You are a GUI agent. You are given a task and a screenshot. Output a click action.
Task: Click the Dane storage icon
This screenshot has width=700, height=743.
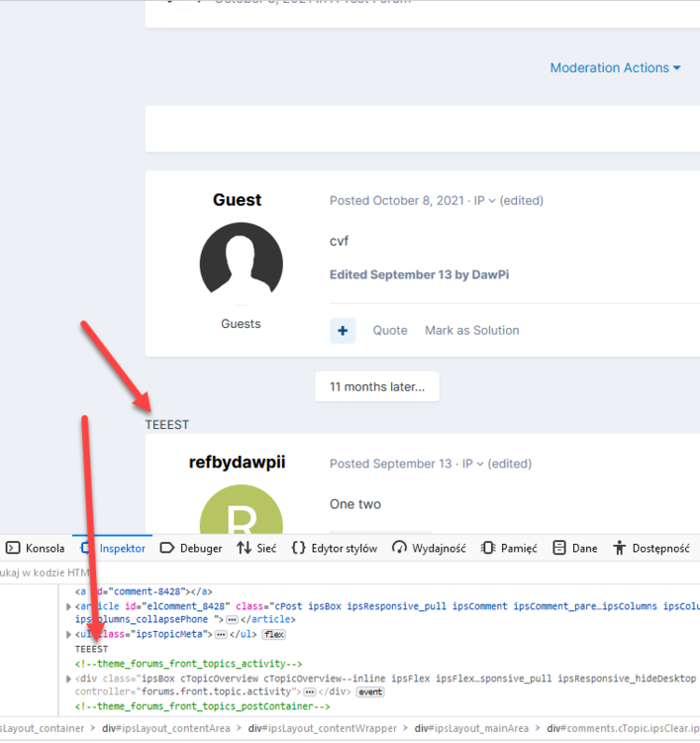559,548
